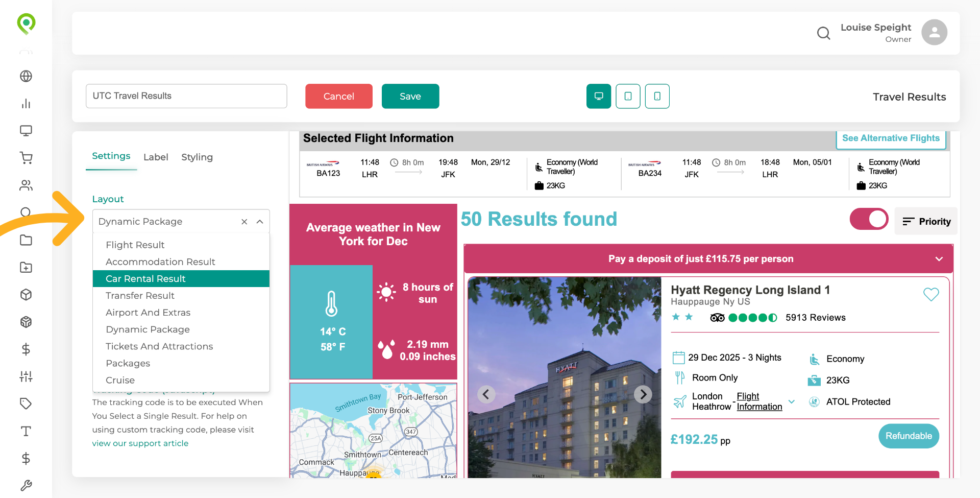Open the add-folder plus sidebar icon

click(26, 267)
